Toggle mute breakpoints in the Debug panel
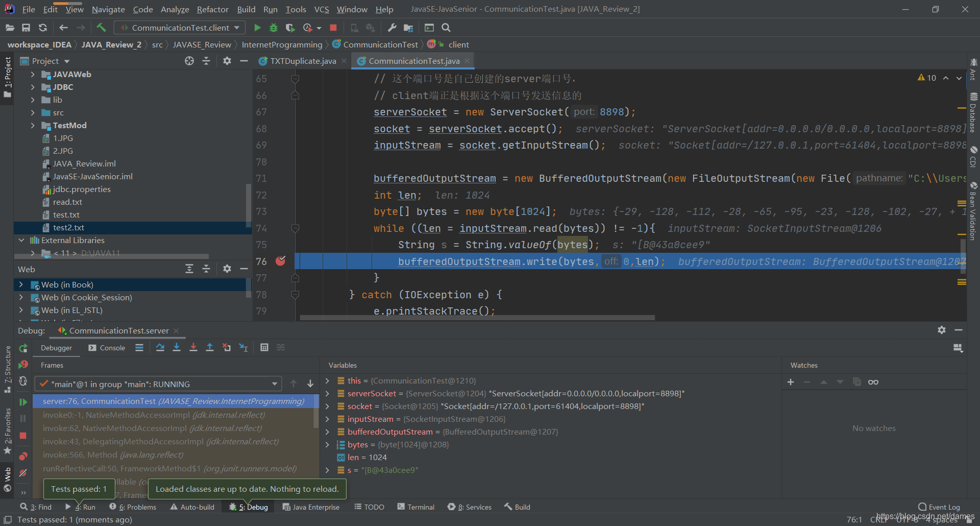 coord(23,473)
